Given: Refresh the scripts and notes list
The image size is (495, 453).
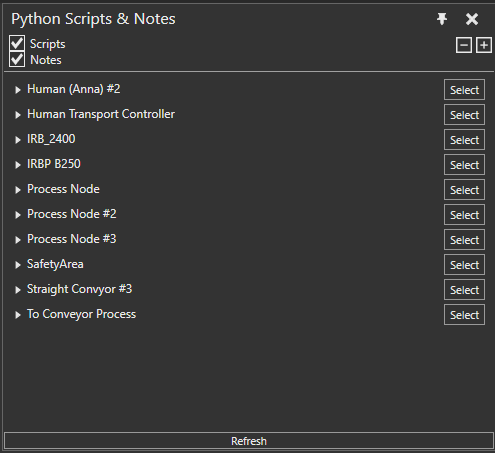Looking at the screenshot, I should coord(249,441).
